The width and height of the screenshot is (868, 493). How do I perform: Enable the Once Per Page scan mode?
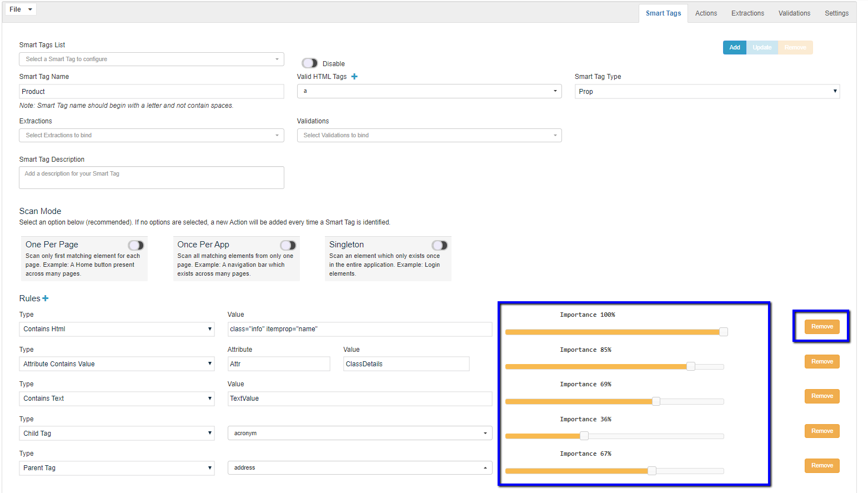(x=136, y=245)
